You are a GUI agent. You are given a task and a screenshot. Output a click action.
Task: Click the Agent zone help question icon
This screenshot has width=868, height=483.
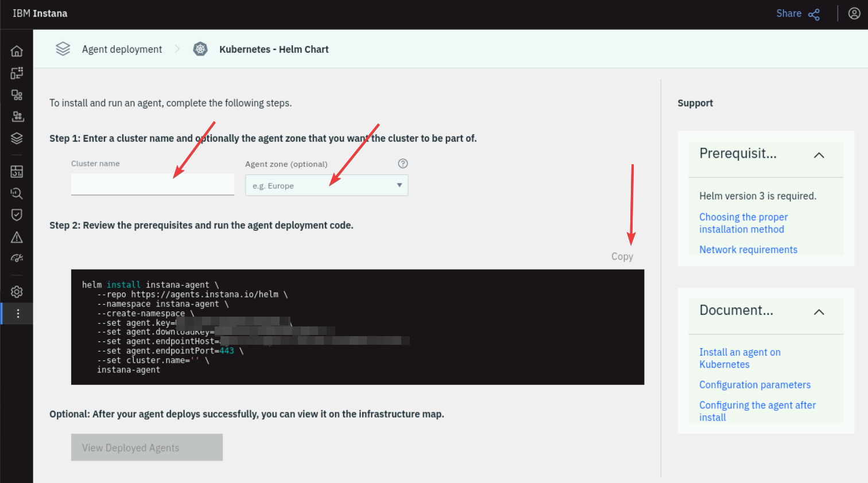pyautogui.click(x=403, y=163)
